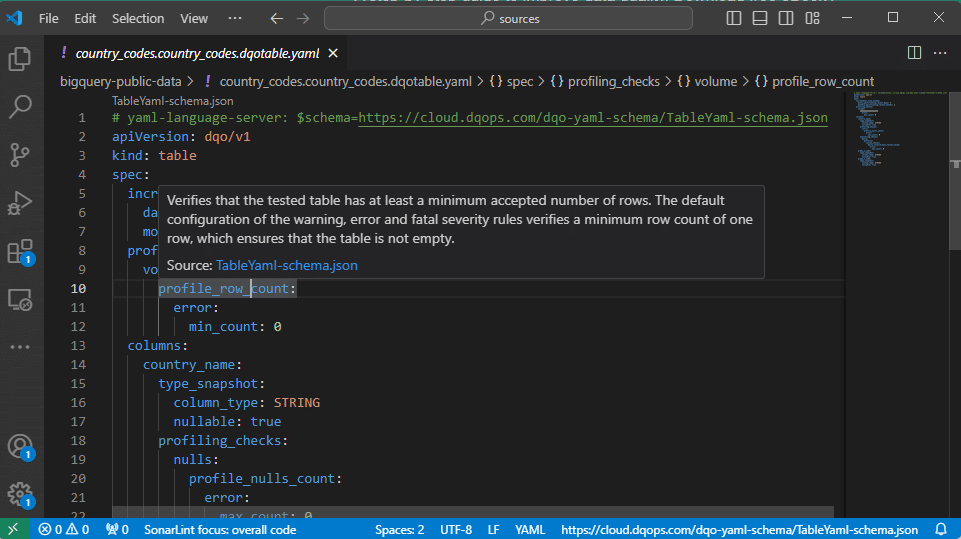Image resolution: width=961 pixels, height=539 pixels.
Task: Open the Source Control view
Action: [x=20, y=155]
